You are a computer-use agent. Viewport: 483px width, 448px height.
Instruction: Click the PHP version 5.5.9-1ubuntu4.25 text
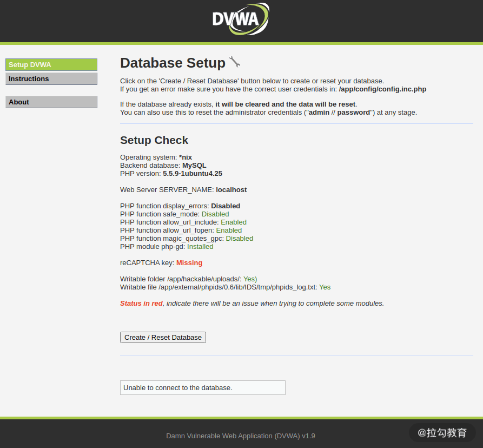[193, 174]
